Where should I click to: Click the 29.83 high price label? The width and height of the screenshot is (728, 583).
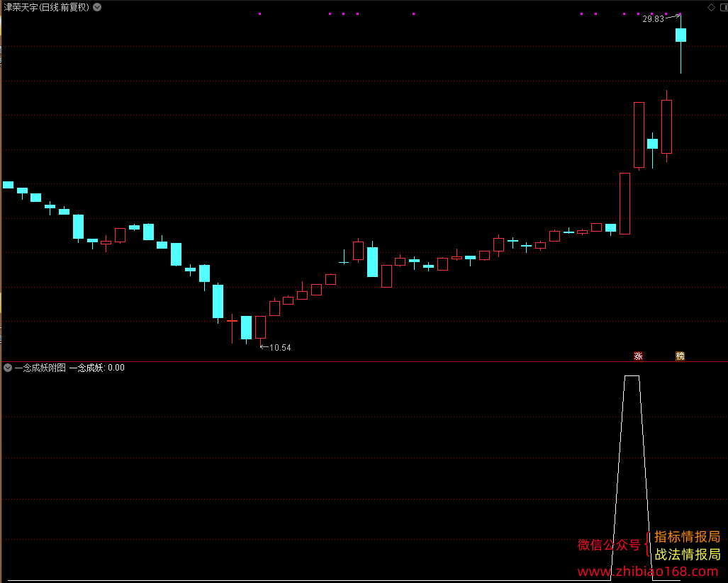point(653,19)
